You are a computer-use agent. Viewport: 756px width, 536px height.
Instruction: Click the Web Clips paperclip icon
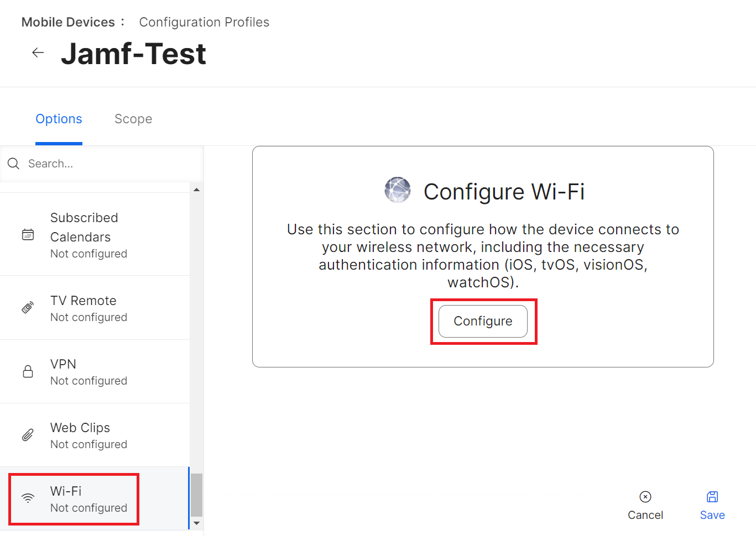[x=28, y=435]
